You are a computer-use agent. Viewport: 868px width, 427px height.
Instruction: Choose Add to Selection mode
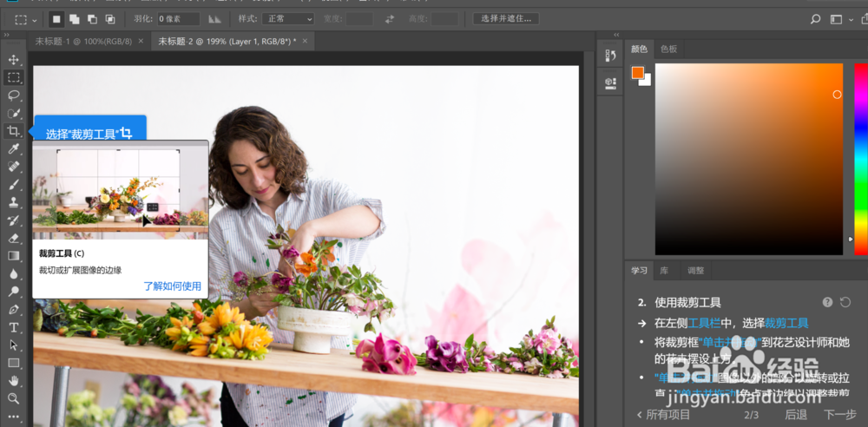pos(74,19)
